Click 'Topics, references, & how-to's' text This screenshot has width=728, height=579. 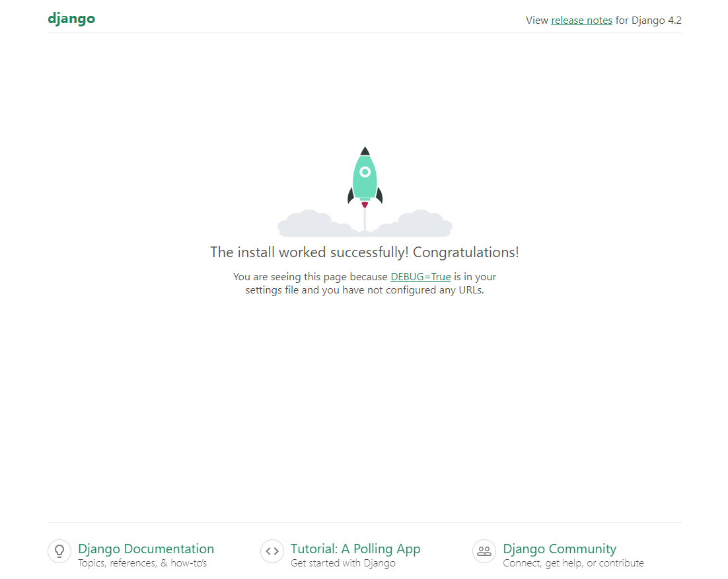(143, 563)
